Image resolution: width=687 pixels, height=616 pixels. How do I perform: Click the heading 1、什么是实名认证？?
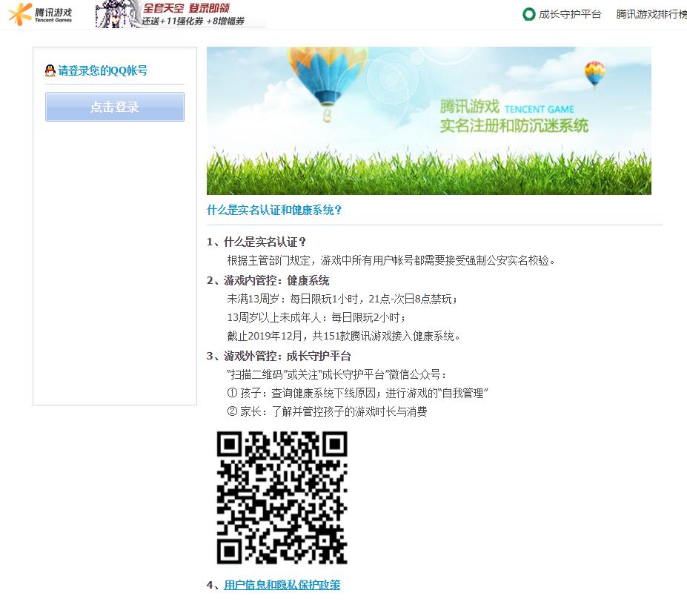(x=256, y=242)
